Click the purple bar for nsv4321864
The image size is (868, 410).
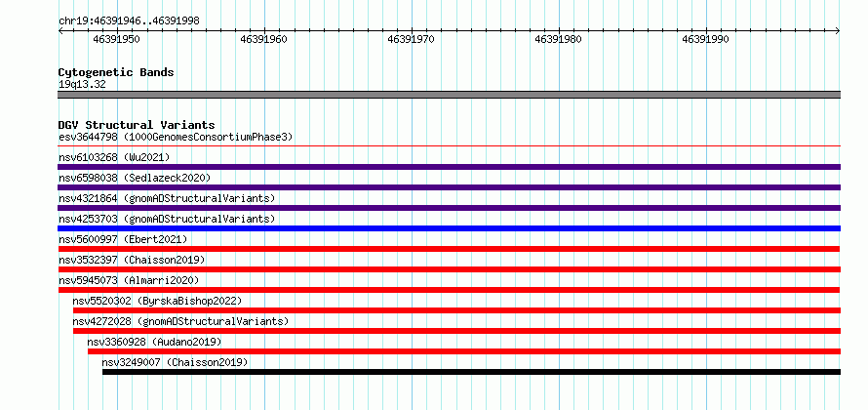coord(449,208)
